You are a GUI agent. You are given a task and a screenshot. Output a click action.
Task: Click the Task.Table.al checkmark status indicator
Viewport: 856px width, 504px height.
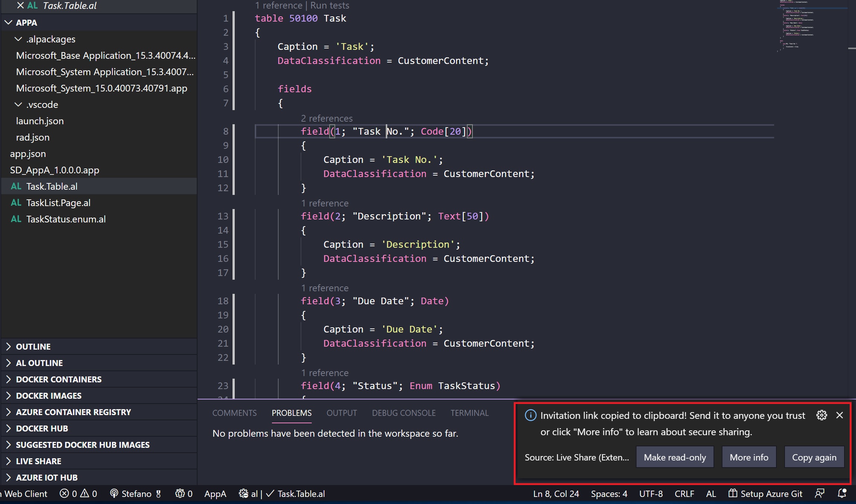point(270,494)
